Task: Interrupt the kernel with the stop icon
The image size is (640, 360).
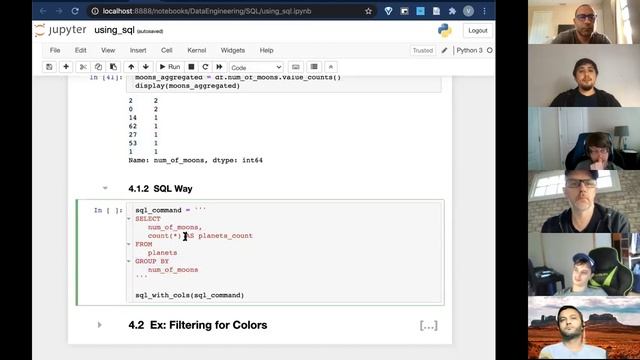Action: click(x=191, y=67)
